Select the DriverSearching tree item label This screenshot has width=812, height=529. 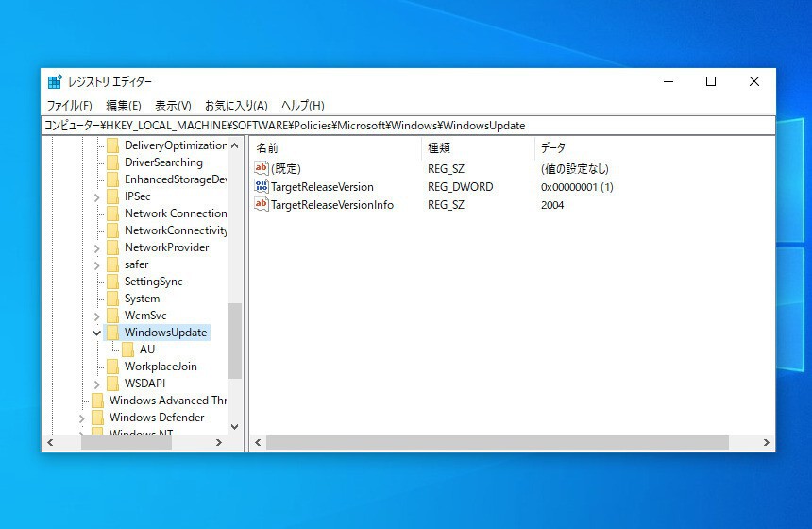pos(163,162)
